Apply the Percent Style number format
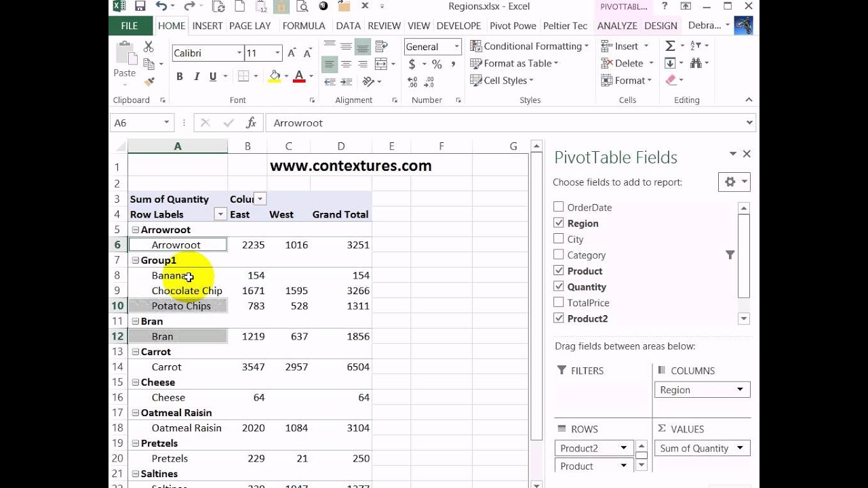Viewport: 868px width, 488px height. click(437, 64)
